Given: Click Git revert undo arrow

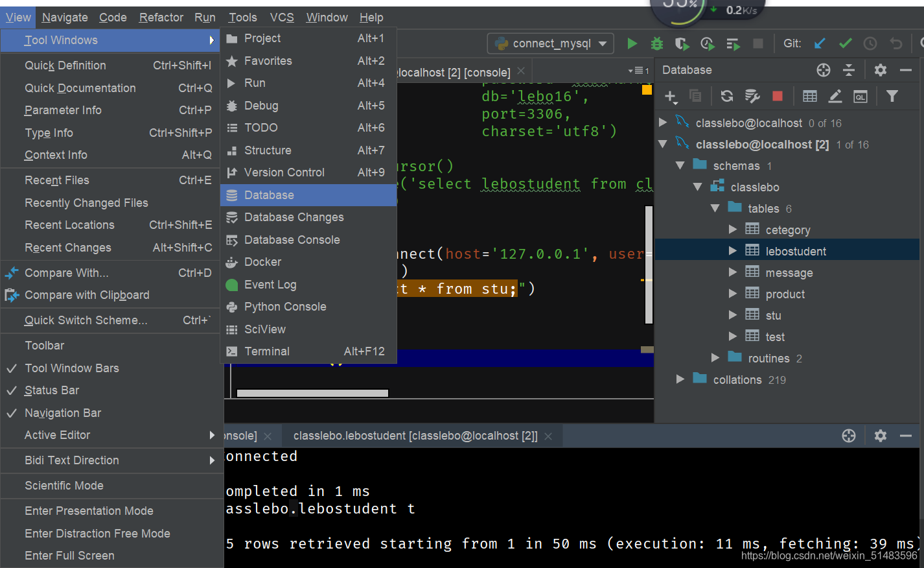Looking at the screenshot, I should 896,43.
